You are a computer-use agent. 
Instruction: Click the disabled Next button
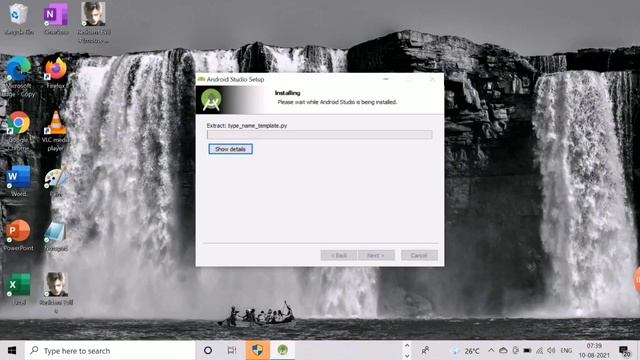coord(376,255)
